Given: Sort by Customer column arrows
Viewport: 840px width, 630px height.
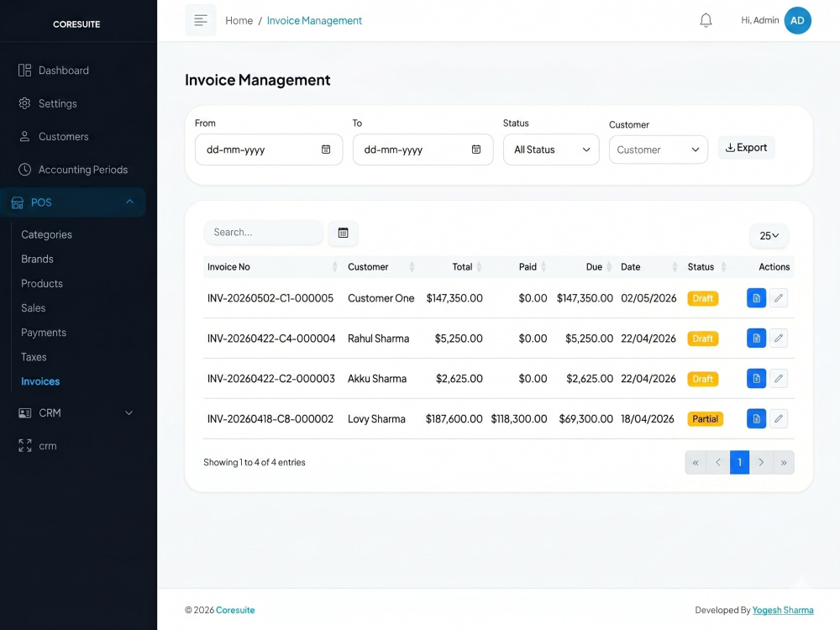Looking at the screenshot, I should [x=412, y=267].
